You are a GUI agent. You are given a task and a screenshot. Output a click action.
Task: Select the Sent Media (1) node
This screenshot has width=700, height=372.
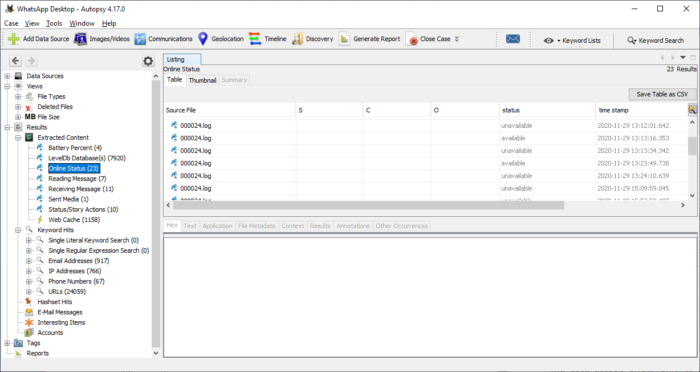[68, 199]
